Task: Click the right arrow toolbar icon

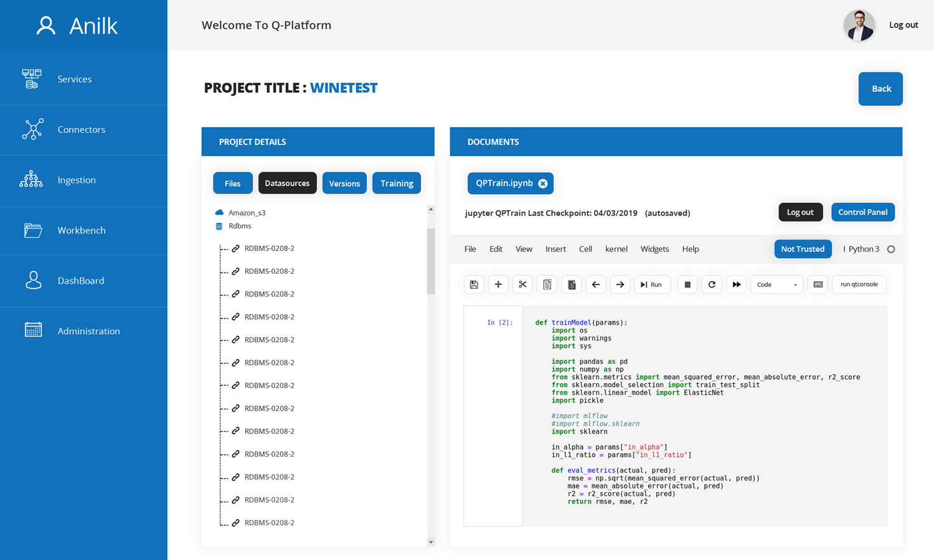Action: tap(620, 284)
